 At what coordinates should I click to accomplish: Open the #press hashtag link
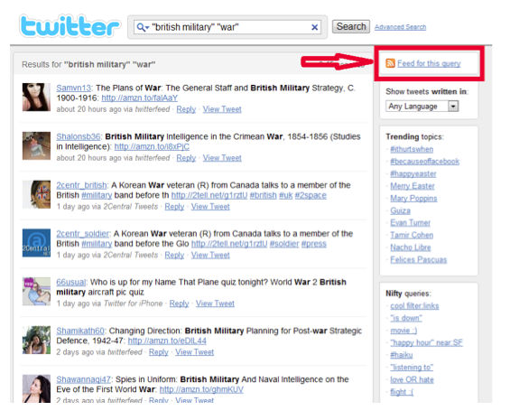[x=314, y=244]
